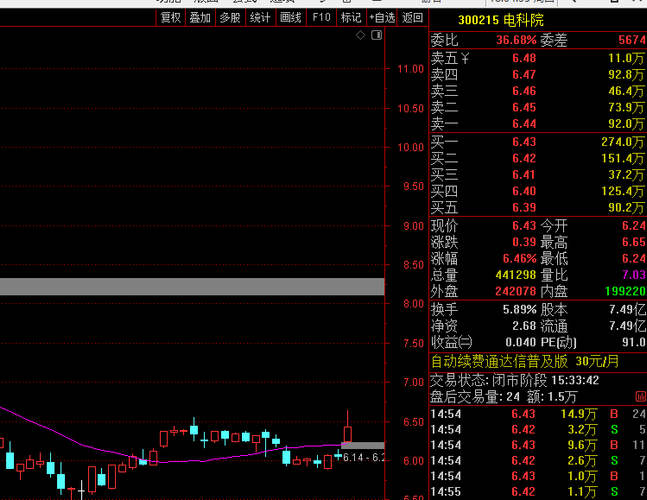
Task: Select the 14:55 trade with 1.1万
Action: [x=538, y=491]
